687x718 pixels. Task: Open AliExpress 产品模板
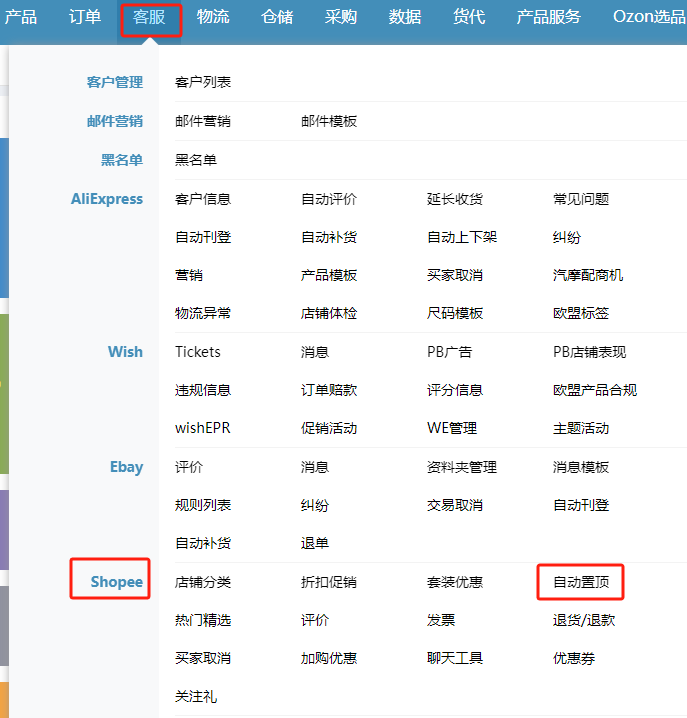pyautogui.click(x=329, y=275)
